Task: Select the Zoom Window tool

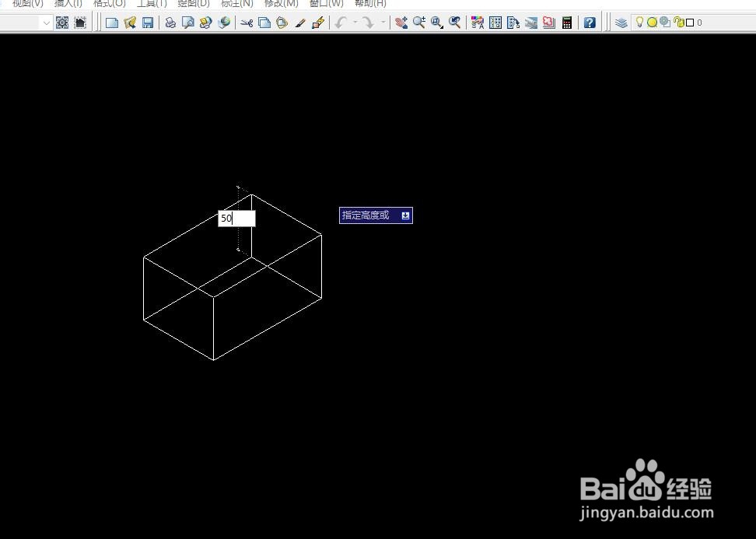Action: [437, 23]
